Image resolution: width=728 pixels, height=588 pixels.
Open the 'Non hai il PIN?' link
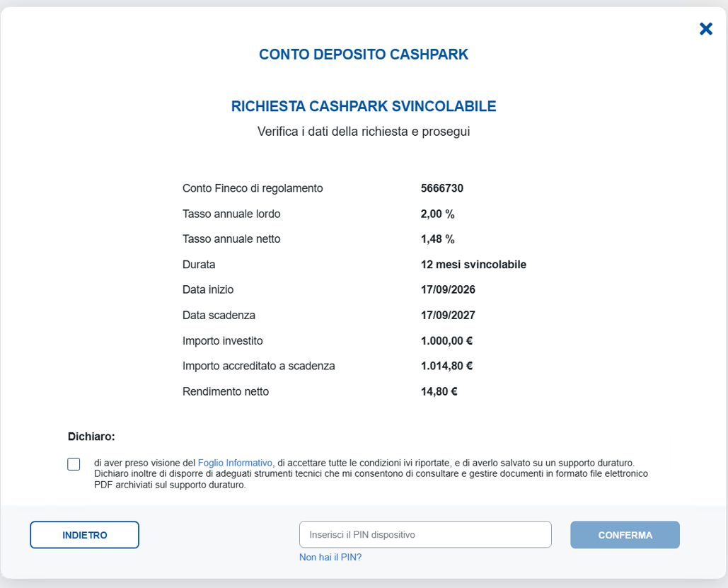click(x=330, y=557)
